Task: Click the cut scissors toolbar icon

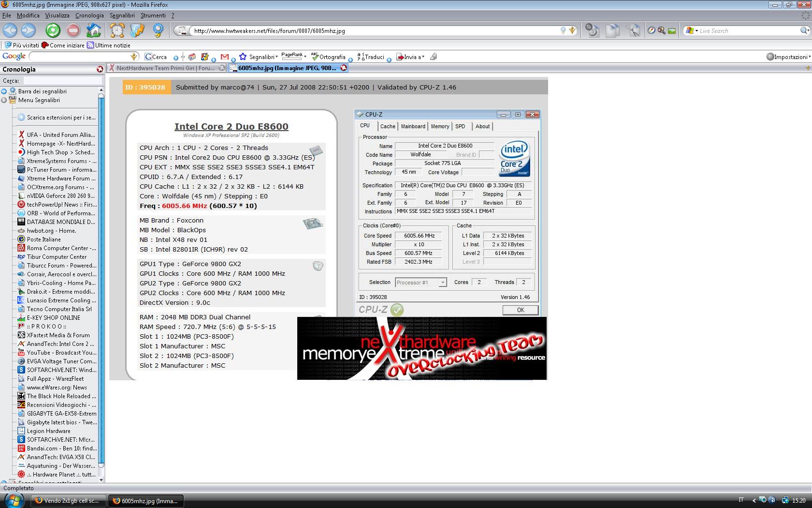Action: tap(634, 30)
